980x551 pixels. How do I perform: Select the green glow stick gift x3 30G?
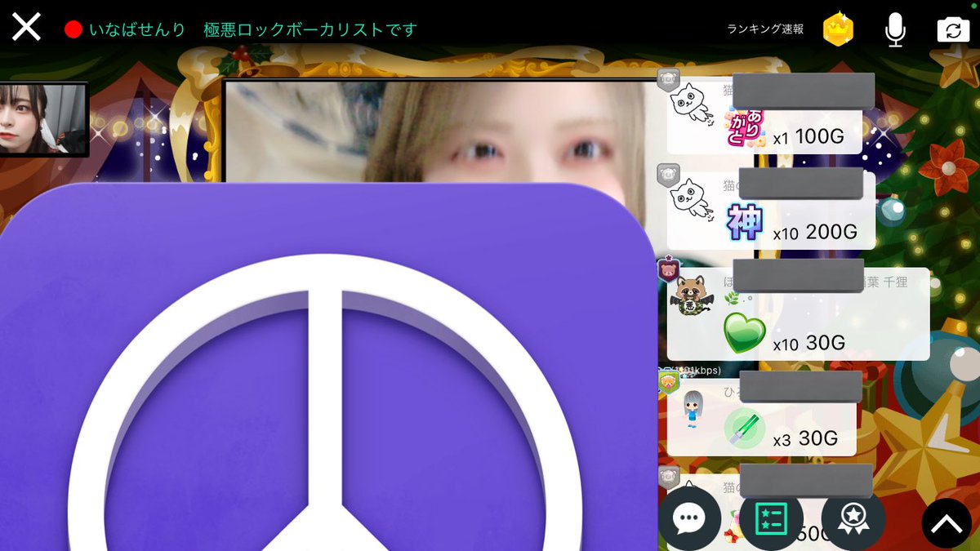click(744, 429)
